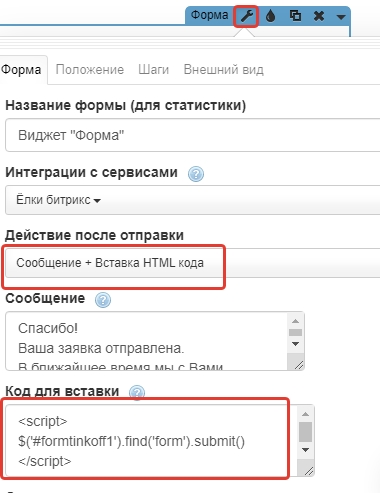Click the blue Форма widget label
This screenshot has height=493, width=380.
[210, 15]
